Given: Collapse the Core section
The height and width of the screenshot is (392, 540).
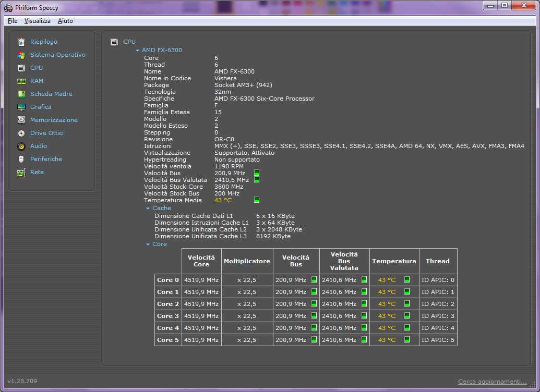Looking at the screenshot, I should tap(148, 244).
